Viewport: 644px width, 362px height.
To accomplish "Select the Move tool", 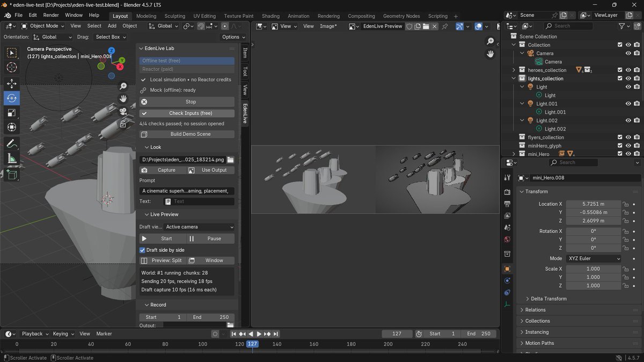I will point(11,83).
